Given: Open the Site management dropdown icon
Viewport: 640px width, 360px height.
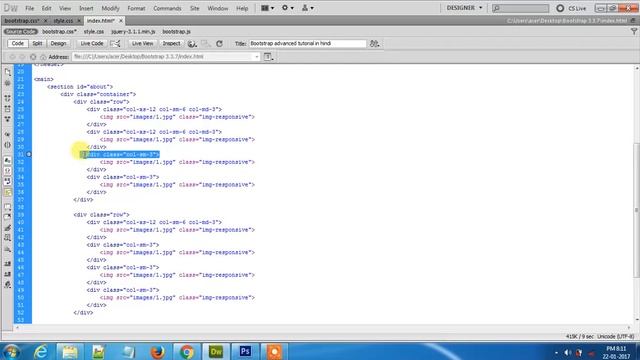Looking at the screenshot, I should pyautogui.click(x=307, y=8).
